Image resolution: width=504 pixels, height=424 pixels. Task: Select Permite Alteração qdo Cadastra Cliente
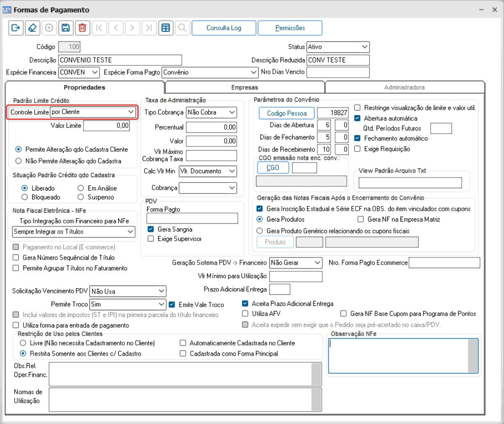click(x=19, y=149)
